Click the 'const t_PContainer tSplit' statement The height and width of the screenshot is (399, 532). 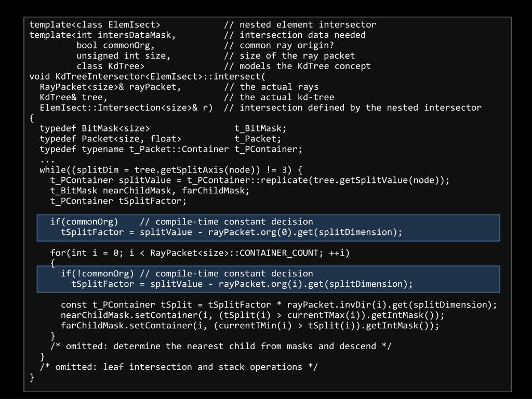pos(279,305)
